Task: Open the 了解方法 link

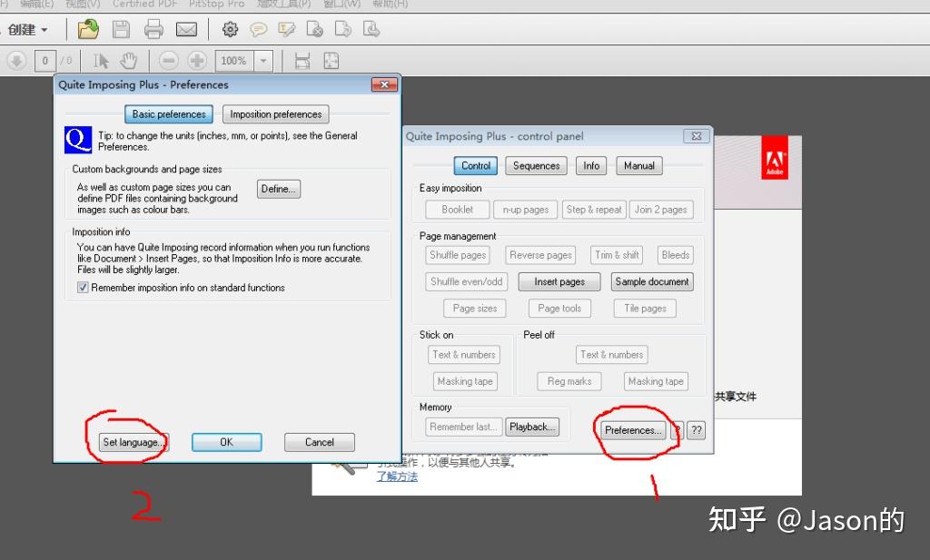Action: point(397,476)
